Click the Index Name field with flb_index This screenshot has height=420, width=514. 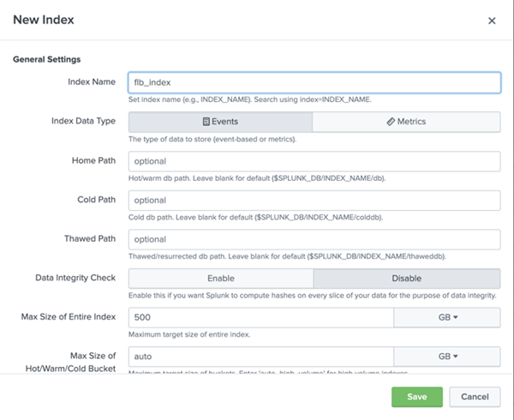[x=314, y=82]
